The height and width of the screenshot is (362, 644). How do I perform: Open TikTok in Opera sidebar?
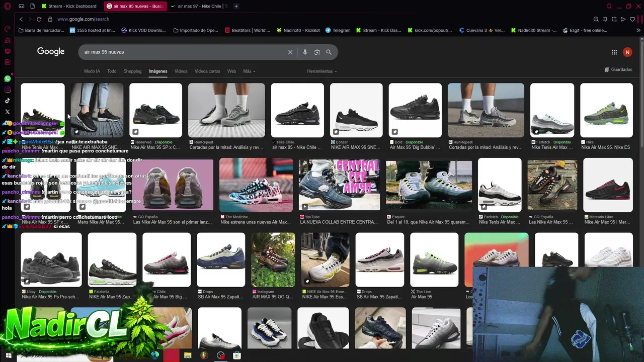[8, 101]
